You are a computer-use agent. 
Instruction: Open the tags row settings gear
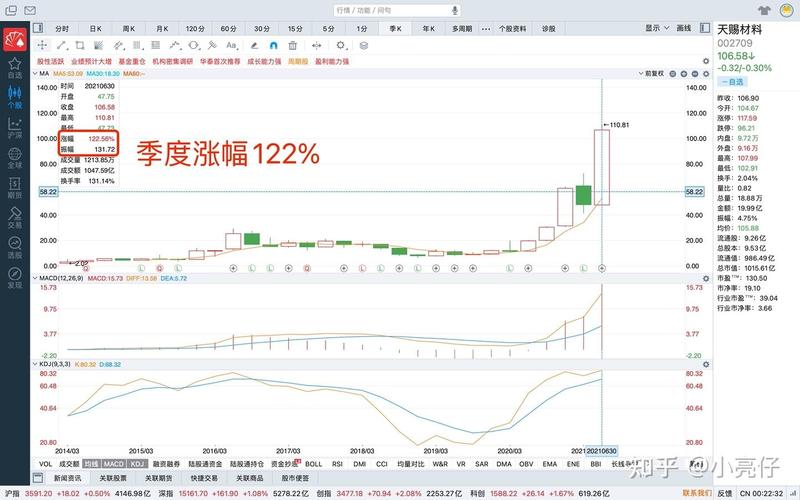pyautogui.click(x=706, y=61)
